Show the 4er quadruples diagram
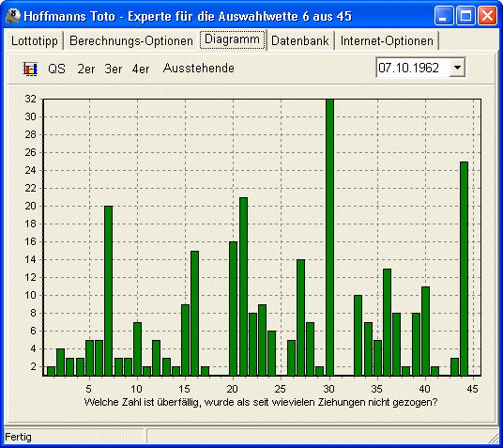The image size is (503, 448). 141,69
